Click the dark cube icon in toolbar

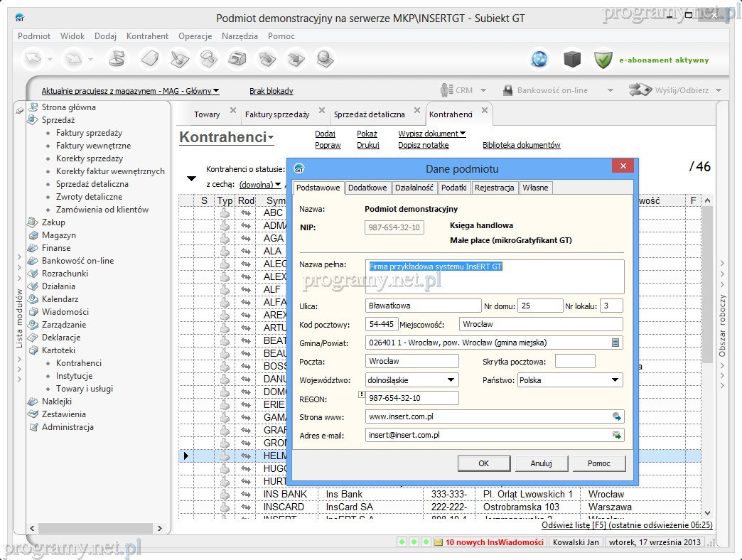point(572,60)
